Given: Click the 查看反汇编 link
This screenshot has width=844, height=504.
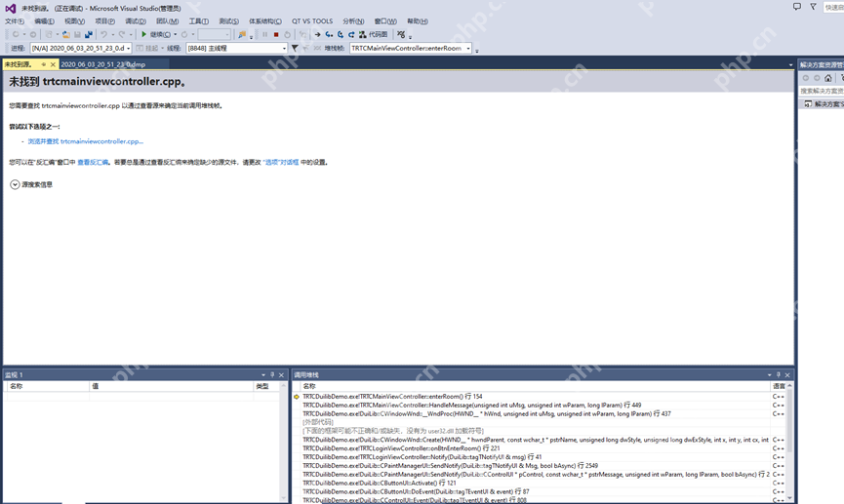Looking at the screenshot, I should 93,163.
